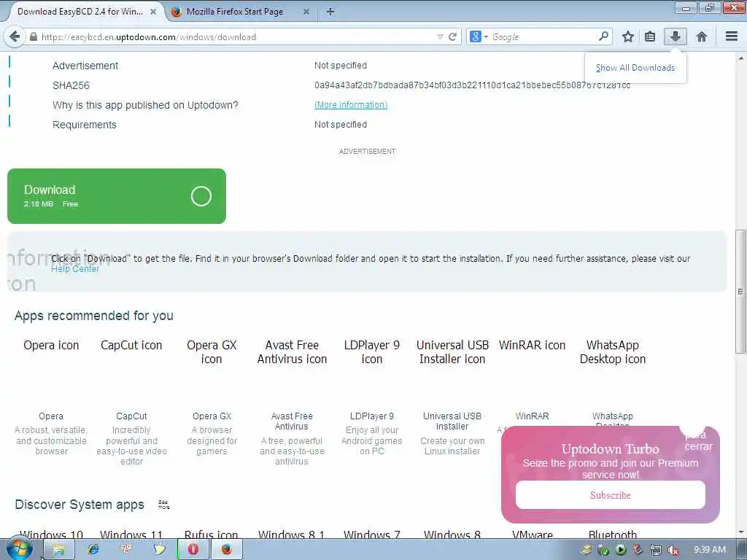Open a new tab with the plus button
The image size is (747, 560).
(x=330, y=12)
